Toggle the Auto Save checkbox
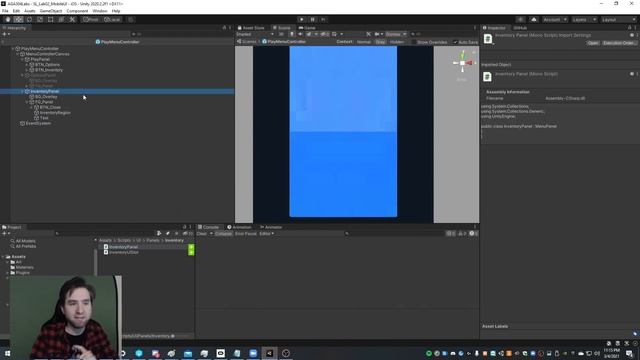The width and height of the screenshot is (640, 360). click(x=455, y=42)
